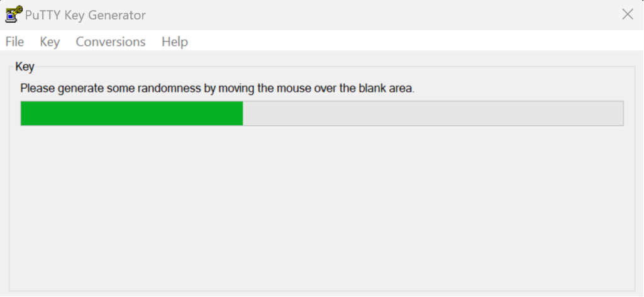The width and height of the screenshot is (644, 297).
Task: Click the PuTTYgen app icon in title bar
Action: tap(14, 14)
